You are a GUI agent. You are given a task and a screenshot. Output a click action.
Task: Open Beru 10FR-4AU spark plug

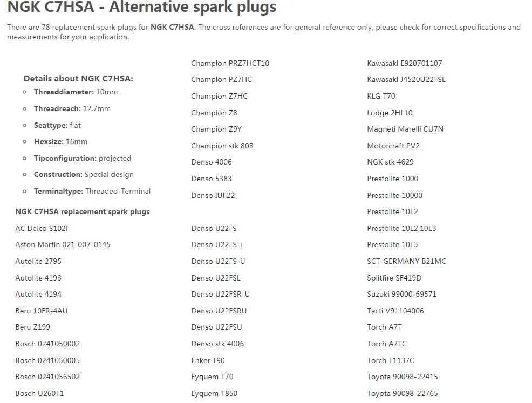click(x=42, y=311)
